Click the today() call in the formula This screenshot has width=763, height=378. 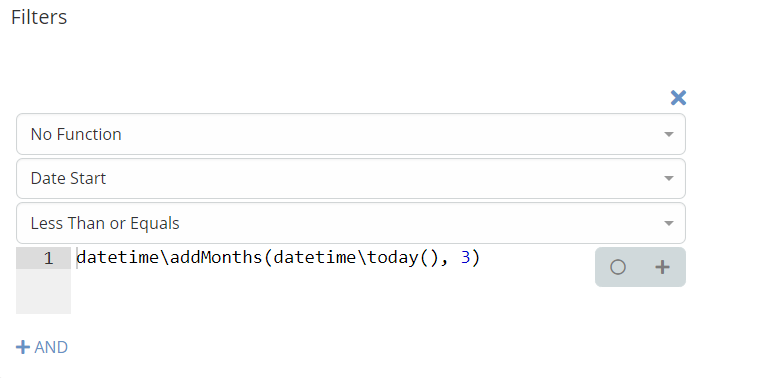point(403,258)
